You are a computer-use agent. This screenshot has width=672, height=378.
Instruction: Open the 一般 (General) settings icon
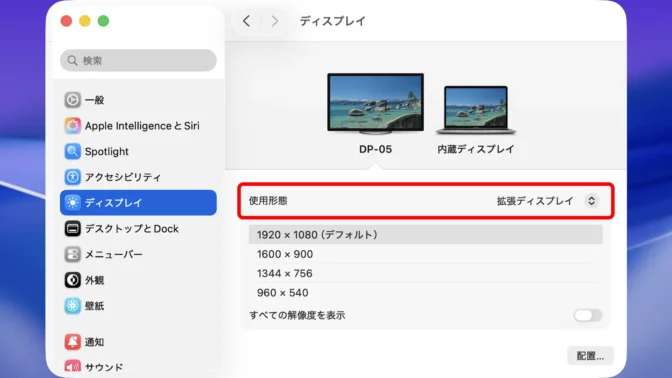click(x=72, y=100)
